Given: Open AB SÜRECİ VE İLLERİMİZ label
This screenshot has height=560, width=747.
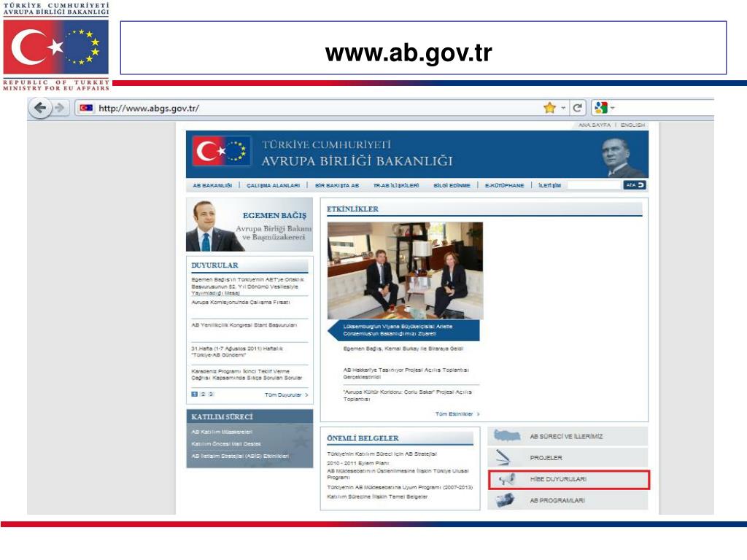Looking at the screenshot, I should (x=566, y=436).
